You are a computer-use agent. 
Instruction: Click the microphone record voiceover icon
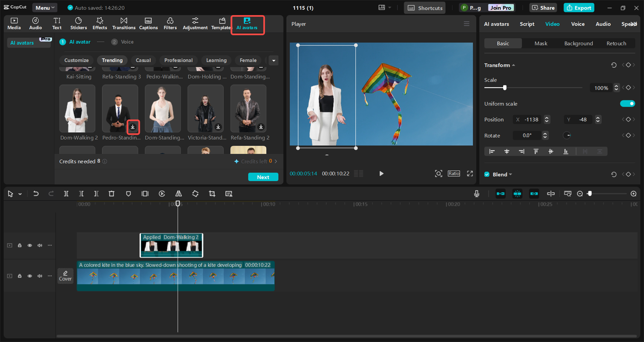click(476, 194)
